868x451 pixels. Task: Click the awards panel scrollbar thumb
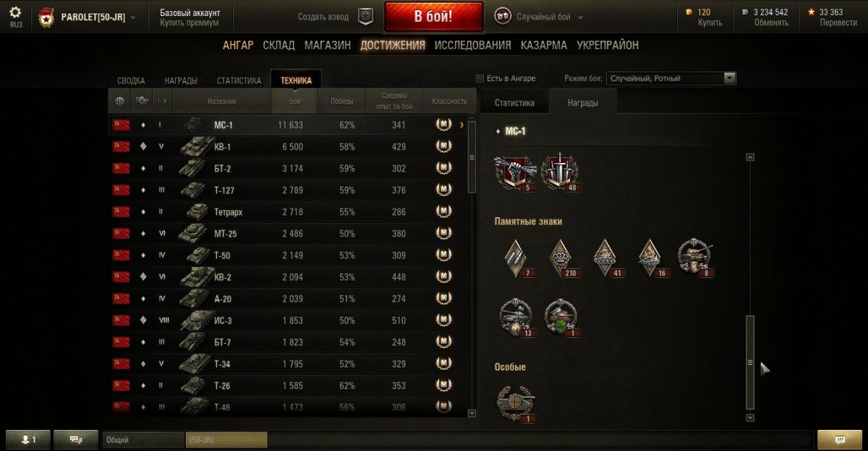click(x=750, y=363)
